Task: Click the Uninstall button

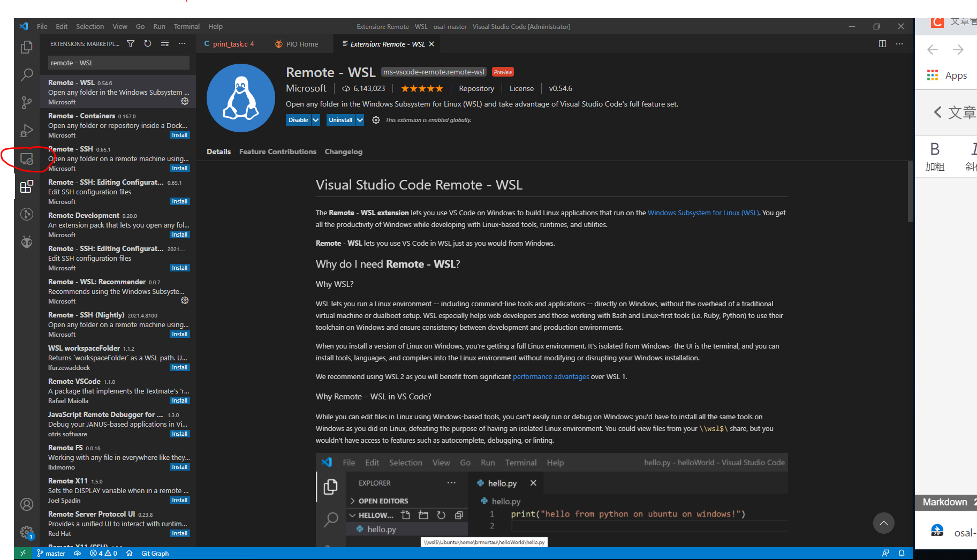Action: point(340,120)
